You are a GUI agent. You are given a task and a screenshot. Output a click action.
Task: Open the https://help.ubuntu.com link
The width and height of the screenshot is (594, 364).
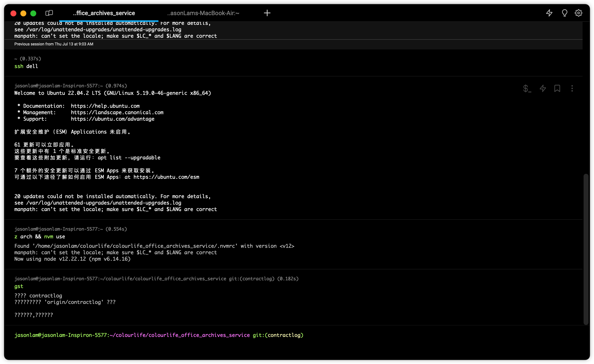coord(105,106)
